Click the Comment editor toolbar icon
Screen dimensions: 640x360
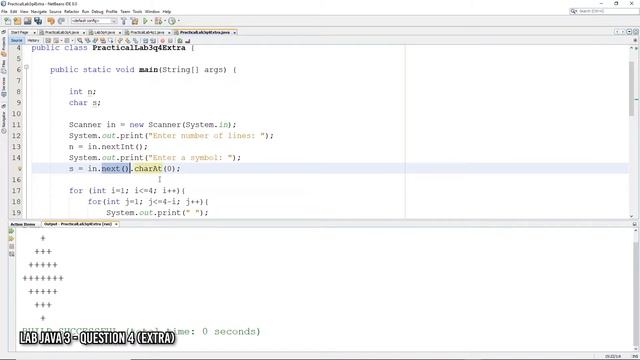tap(180, 40)
